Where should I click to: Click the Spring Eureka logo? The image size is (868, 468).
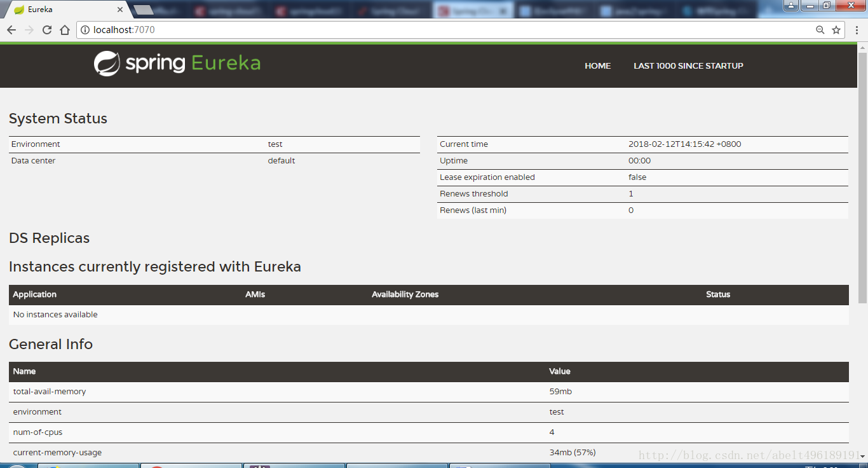pyautogui.click(x=177, y=64)
